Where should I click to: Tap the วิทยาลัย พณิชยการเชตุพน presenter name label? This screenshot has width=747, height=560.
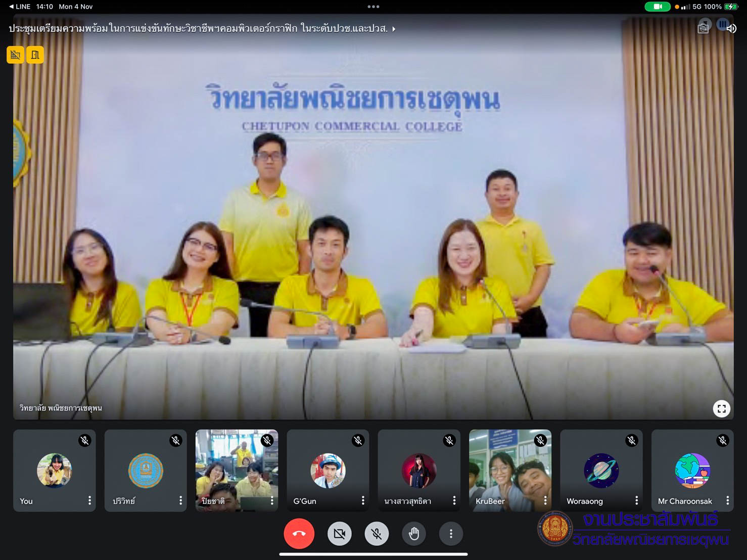coord(61,408)
